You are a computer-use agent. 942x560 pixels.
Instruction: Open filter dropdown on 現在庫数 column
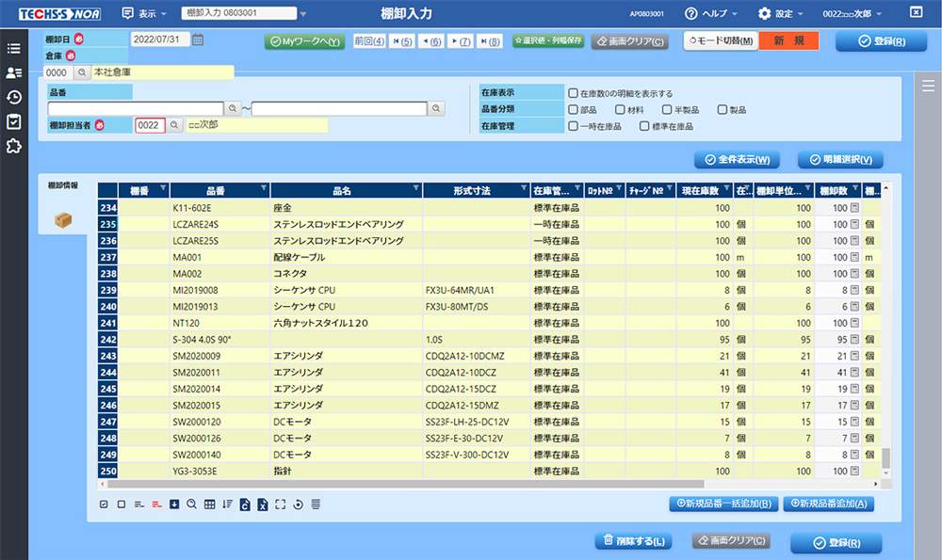[727, 188]
